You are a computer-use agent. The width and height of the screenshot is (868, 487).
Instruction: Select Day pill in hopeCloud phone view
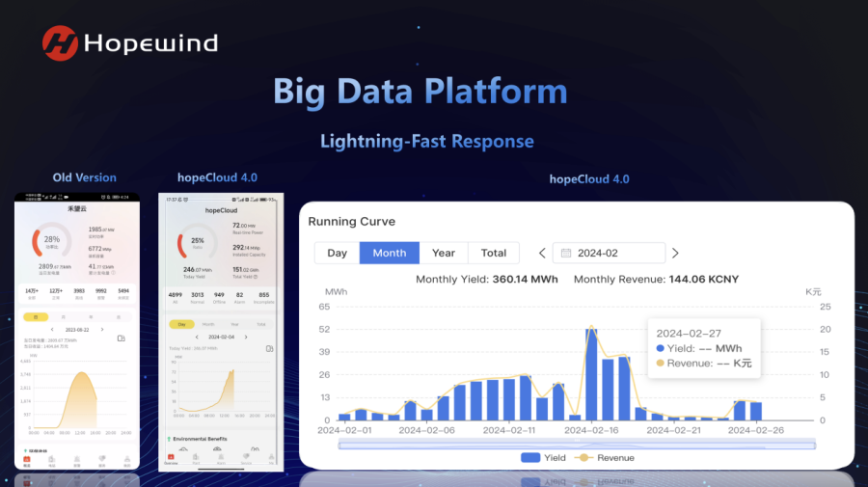[182, 324]
